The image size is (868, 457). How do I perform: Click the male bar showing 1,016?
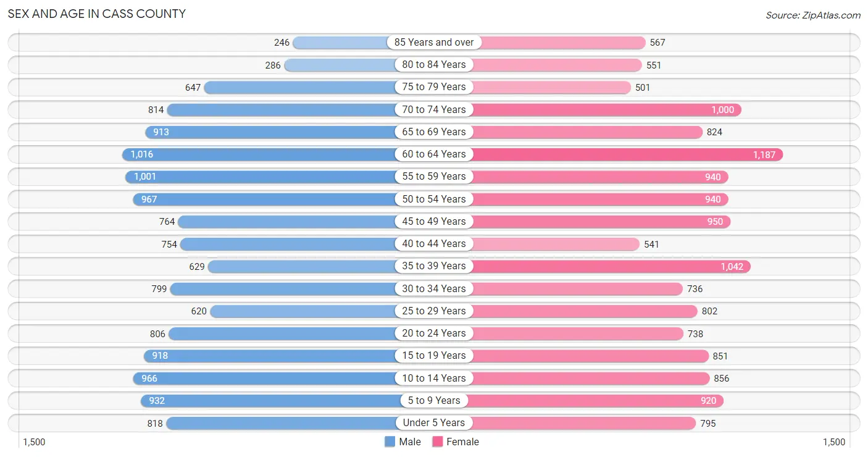pyautogui.click(x=278, y=154)
